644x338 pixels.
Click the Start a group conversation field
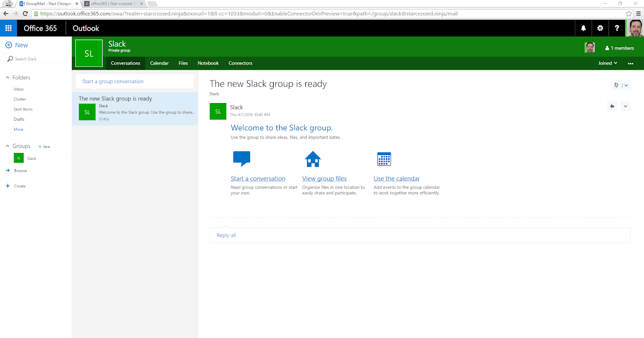point(135,82)
